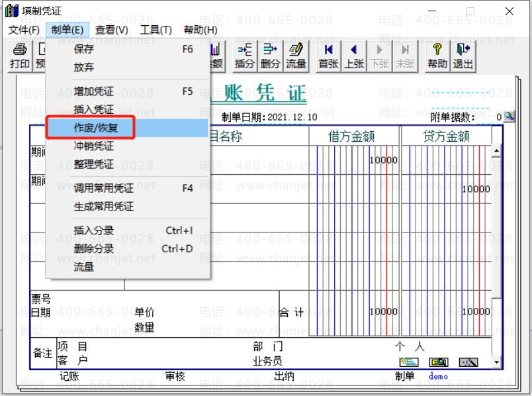
Task: Click the 打印 print toolbar icon
Action: coord(20,56)
